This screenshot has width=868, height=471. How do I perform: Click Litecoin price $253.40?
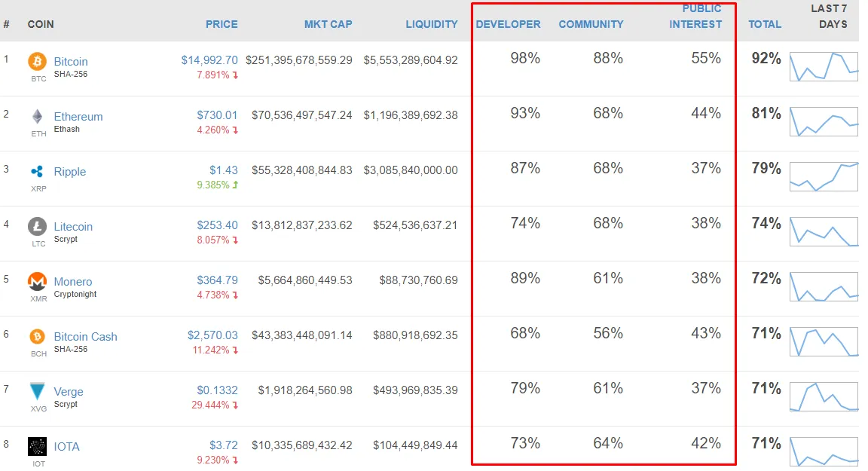tap(217, 225)
